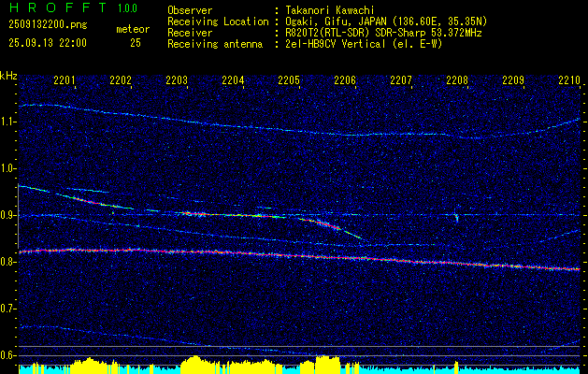This screenshot has width=588, height=374.
Task: Click the 0.8 frequency axis label
Action: pyautogui.click(x=7, y=262)
